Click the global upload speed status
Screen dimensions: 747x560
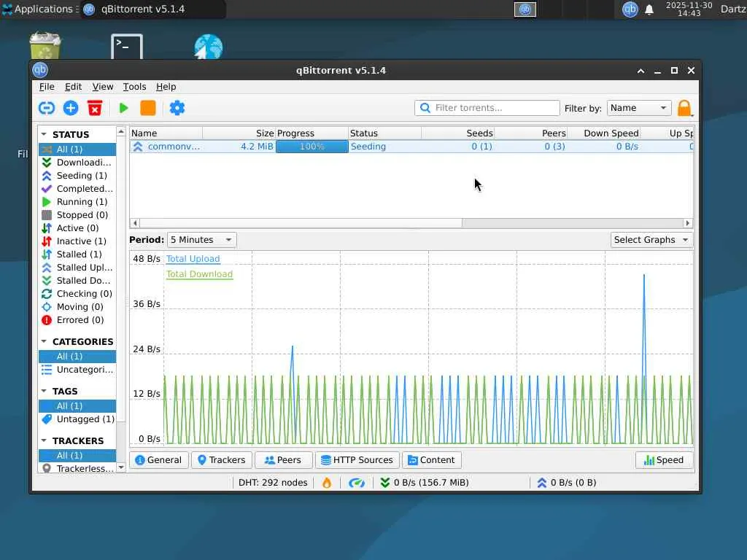(x=567, y=483)
